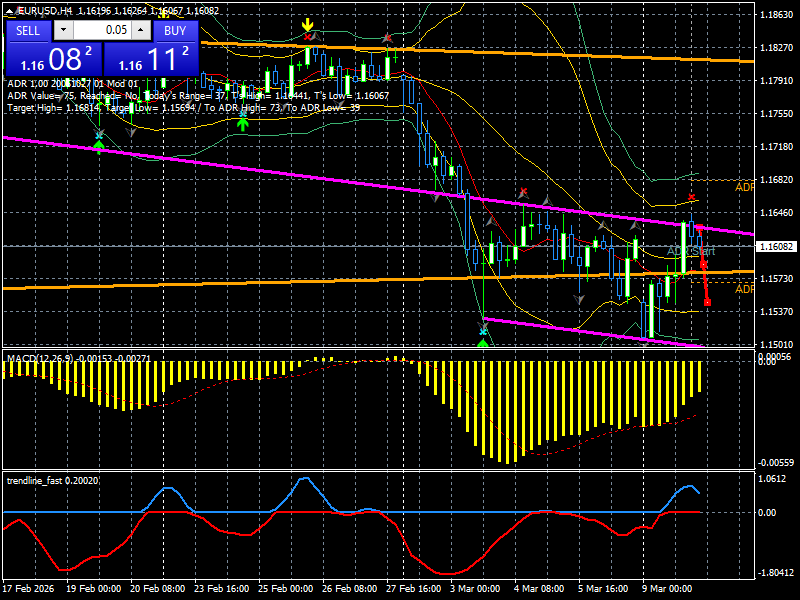Screen dimensions: 800x600
Task: Click price scale value 1.16820
Action: click(777, 180)
